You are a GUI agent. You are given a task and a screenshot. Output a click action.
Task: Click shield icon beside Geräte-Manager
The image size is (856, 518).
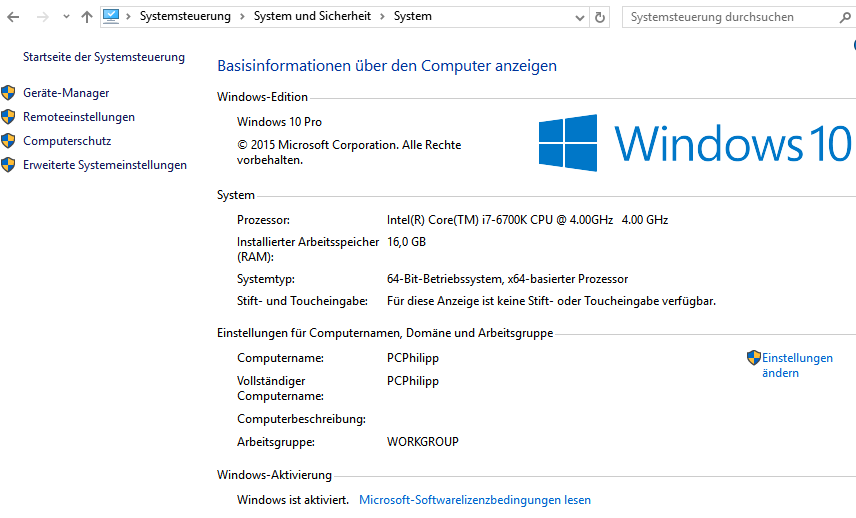8,93
